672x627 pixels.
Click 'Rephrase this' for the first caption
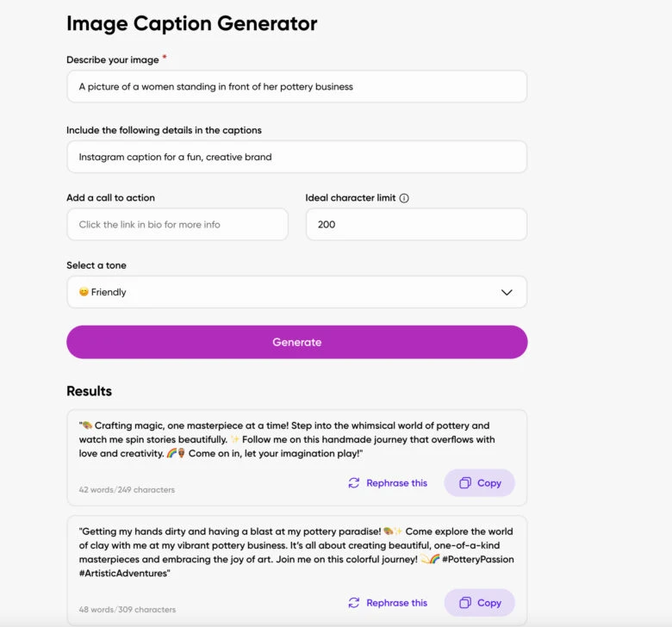pos(396,483)
